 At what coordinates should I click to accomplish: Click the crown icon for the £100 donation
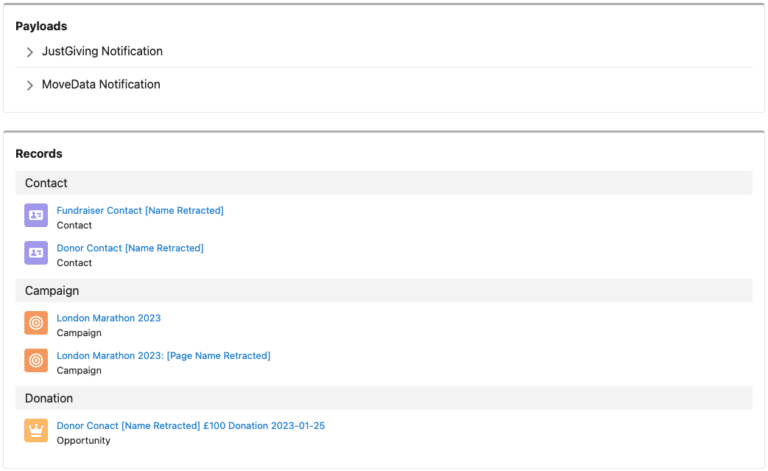tap(36, 431)
